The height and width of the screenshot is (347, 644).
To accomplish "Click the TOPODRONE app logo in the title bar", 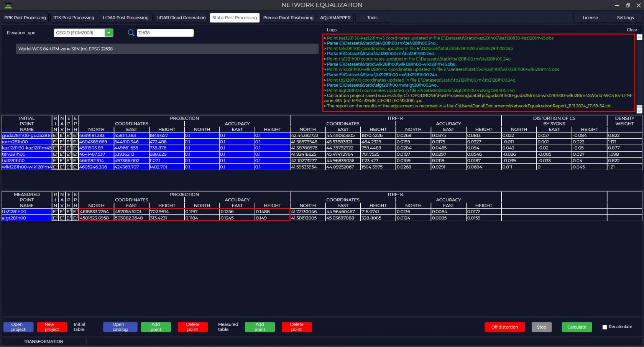I will (x=8, y=5).
